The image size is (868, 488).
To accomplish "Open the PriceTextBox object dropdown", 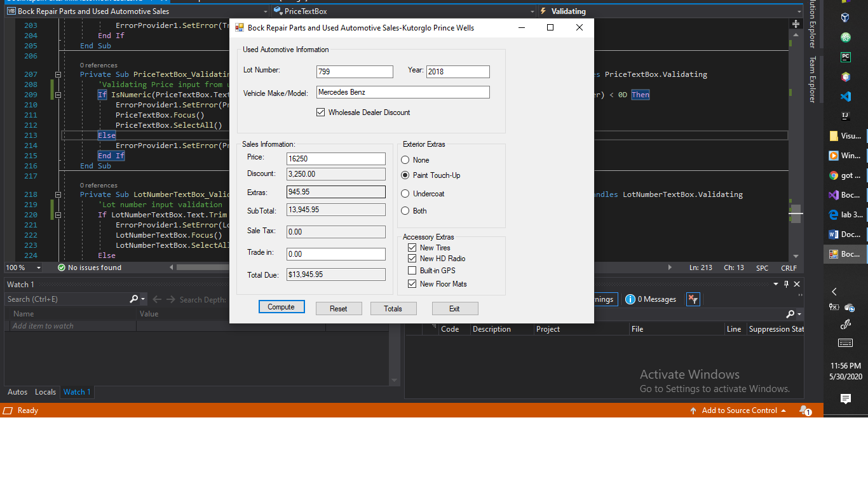I will click(532, 11).
